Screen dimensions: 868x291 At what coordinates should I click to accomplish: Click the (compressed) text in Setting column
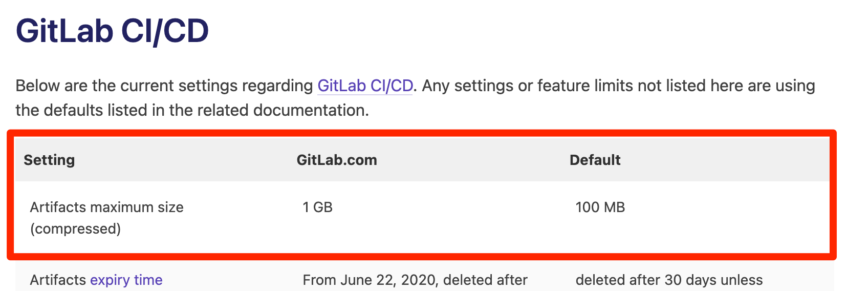75,229
